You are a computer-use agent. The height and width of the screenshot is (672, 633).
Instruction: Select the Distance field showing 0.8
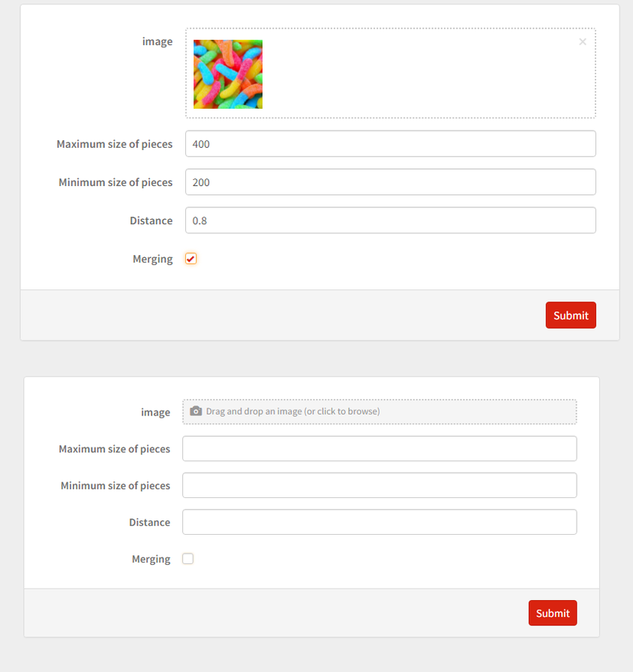(391, 220)
